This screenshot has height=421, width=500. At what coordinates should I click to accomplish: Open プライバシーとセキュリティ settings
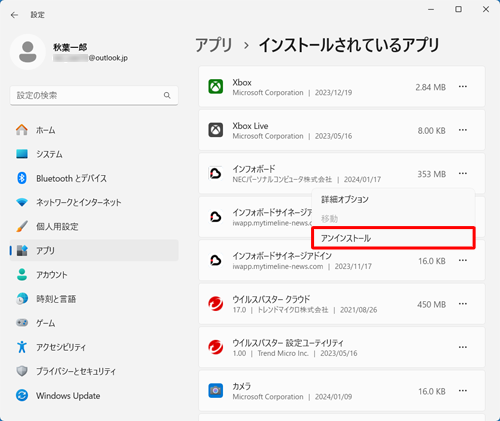pos(94,371)
